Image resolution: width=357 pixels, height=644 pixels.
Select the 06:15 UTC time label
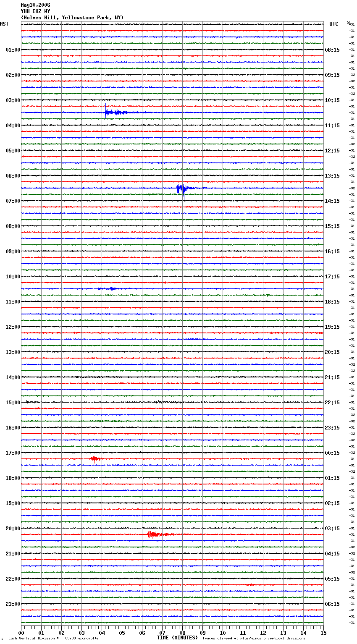click(x=332, y=604)
